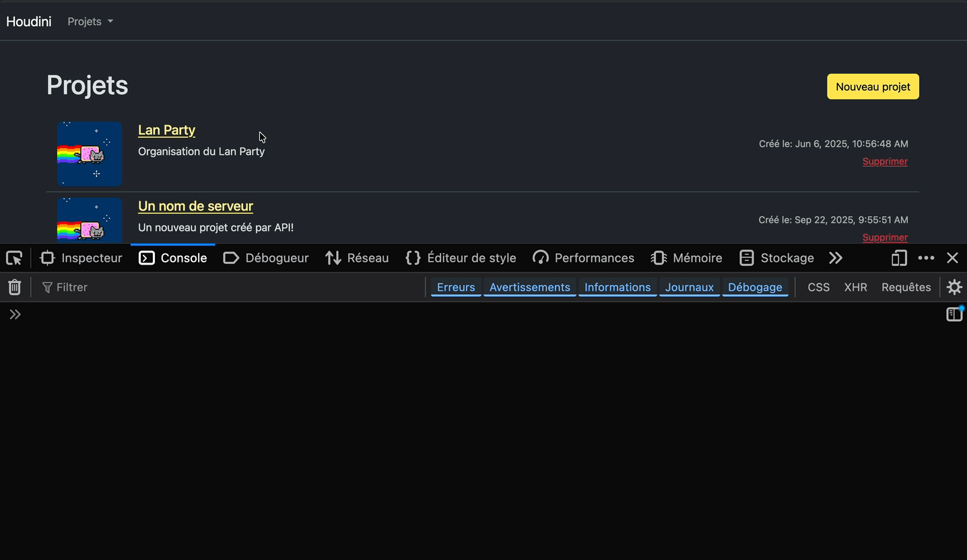The width and height of the screenshot is (967, 560).
Task: Close the developer tools panel
Action: [x=952, y=258]
